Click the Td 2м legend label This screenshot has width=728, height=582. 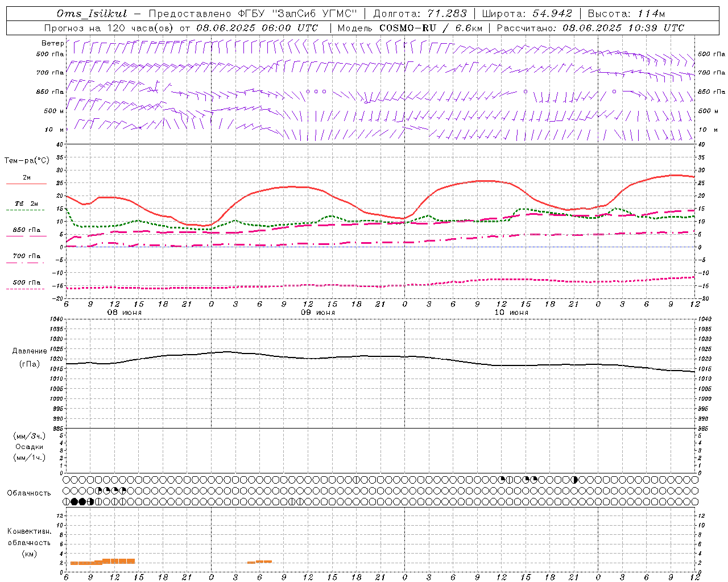tap(26, 203)
